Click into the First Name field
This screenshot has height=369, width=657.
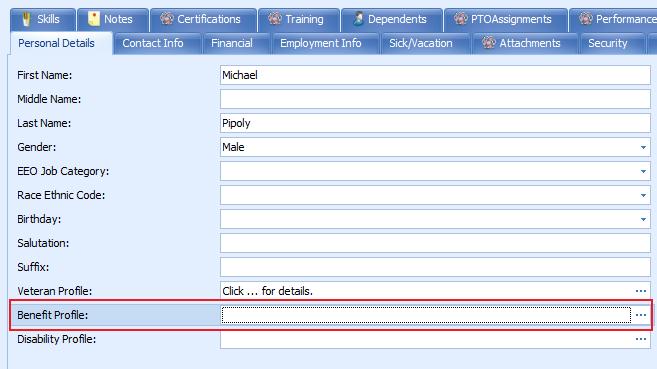(435, 75)
